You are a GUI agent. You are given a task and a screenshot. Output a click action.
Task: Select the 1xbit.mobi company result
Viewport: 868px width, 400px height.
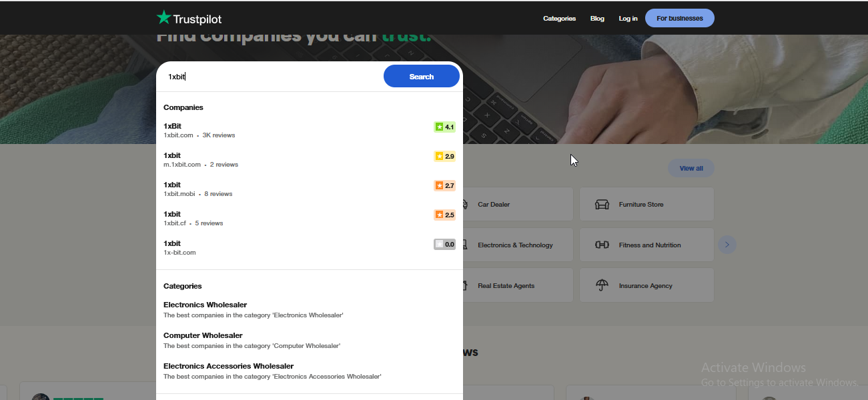tap(310, 189)
